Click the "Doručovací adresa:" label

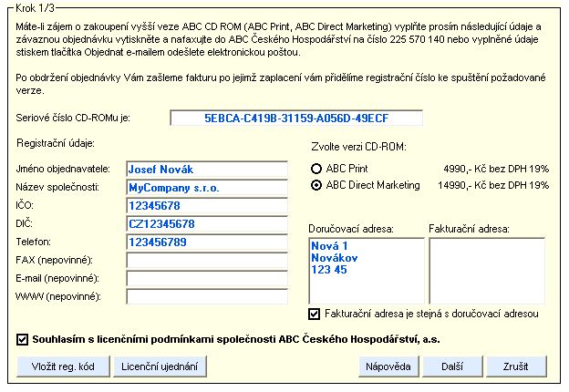click(351, 229)
